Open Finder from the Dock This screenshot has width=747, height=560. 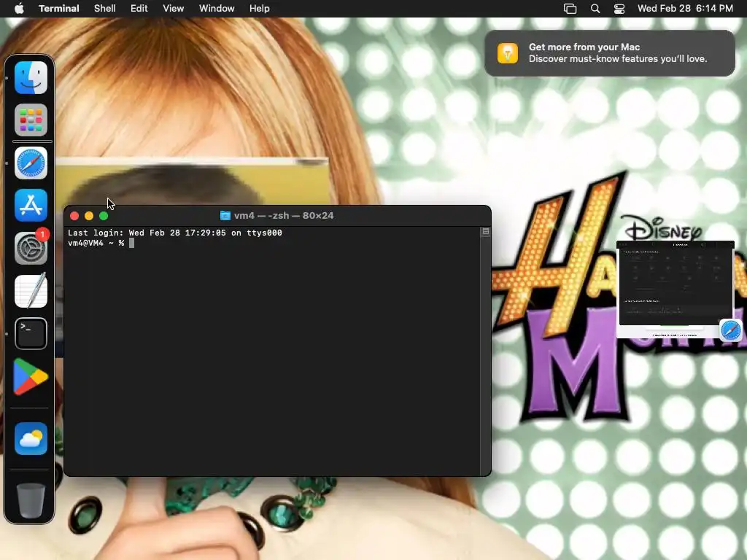click(x=31, y=77)
